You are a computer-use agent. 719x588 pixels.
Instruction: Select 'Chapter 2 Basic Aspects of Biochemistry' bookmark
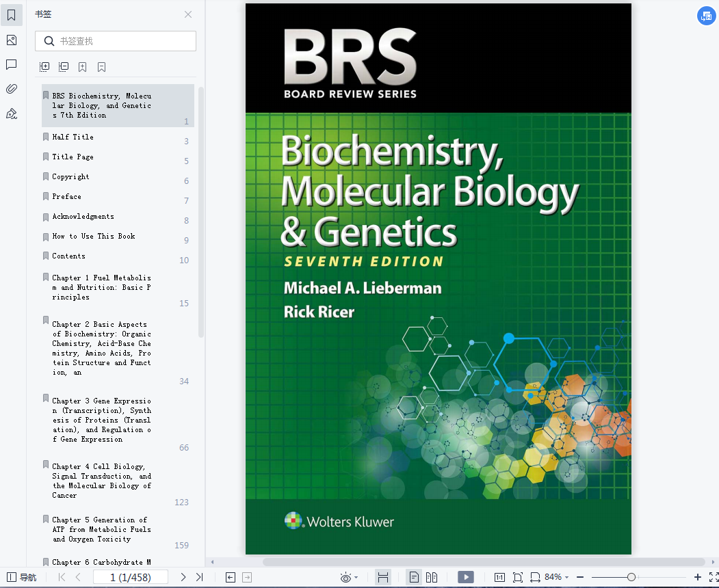pos(101,348)
